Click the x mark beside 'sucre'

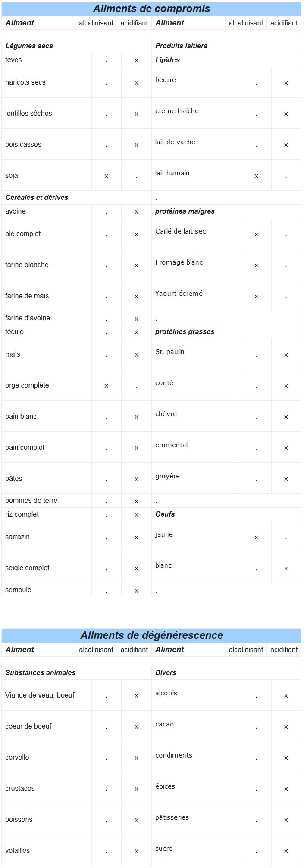[x=286, y=851]
